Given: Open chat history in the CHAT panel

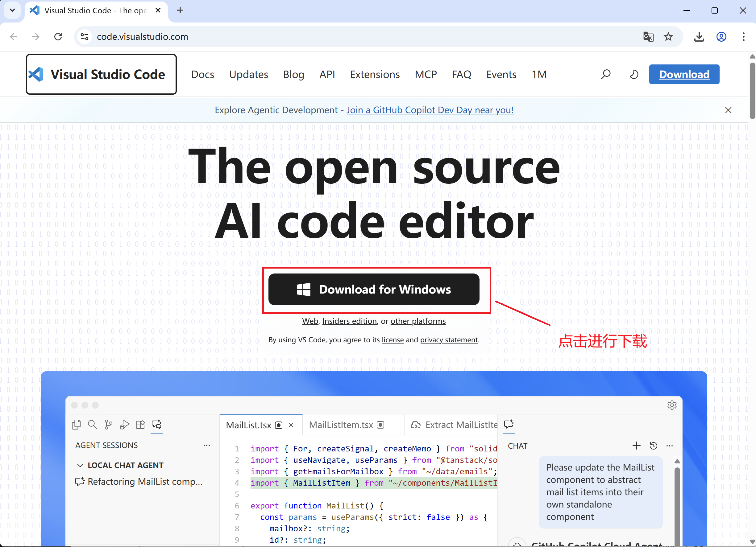Looking at the screenshot, I should (x=653, y=445).
